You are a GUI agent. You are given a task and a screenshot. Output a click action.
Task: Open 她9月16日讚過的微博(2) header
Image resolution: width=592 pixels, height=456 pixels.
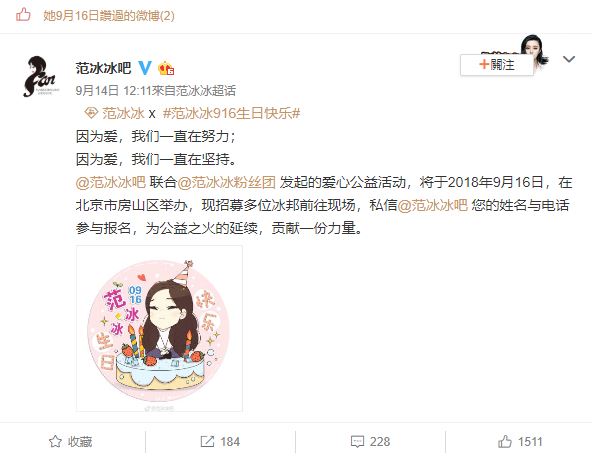[109, 15]
